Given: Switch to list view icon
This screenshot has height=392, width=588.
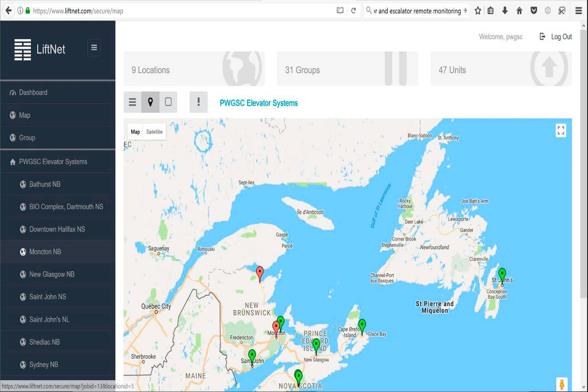Looking at the screenshot, I should click(x=132, y=102).
